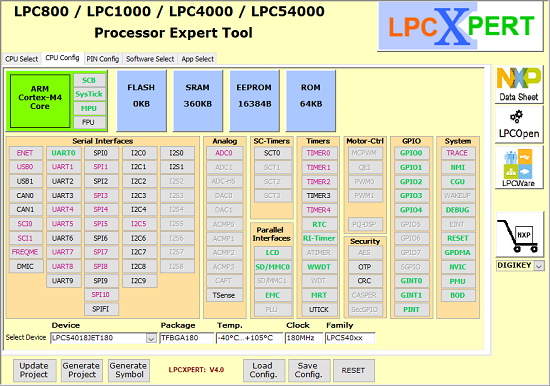This screenshot has width=550, height=386.
Task: Click the Load Config. button
Action: (263, 370)
